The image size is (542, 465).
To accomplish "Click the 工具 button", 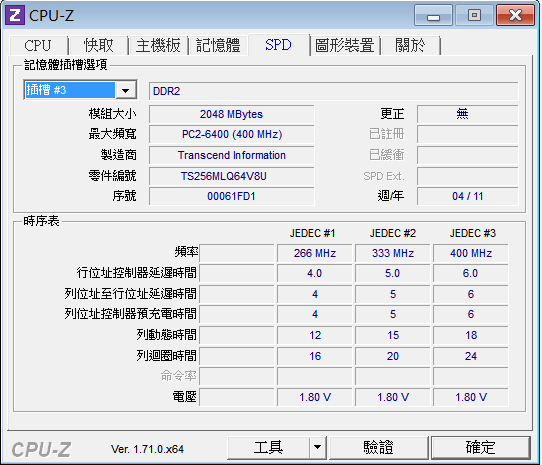I will [x=269, y=447].
